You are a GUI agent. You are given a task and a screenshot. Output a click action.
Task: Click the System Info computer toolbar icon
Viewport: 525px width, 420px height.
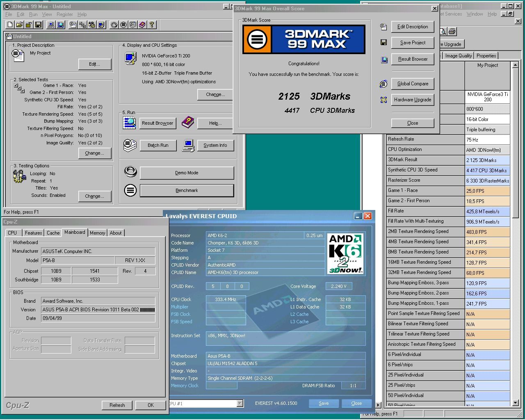coord(51,25)
